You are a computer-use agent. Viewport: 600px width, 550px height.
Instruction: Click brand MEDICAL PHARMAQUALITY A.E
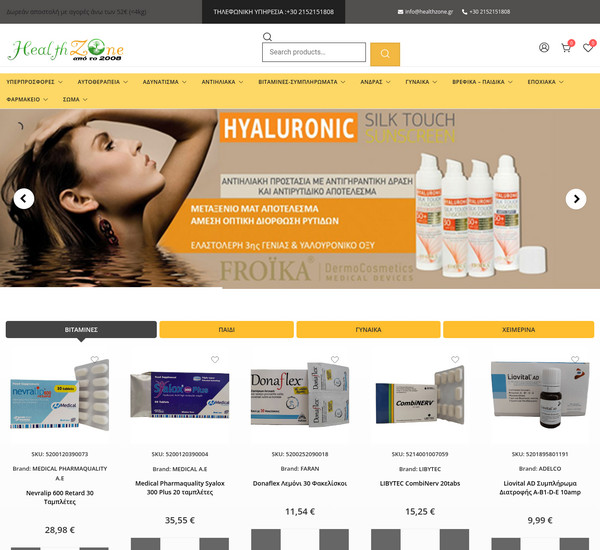70,473
